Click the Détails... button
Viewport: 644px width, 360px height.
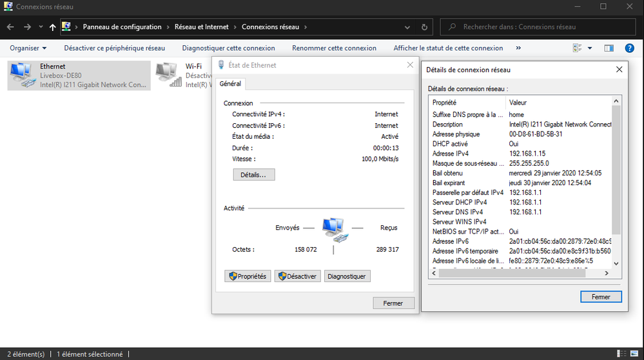[254, 175]
